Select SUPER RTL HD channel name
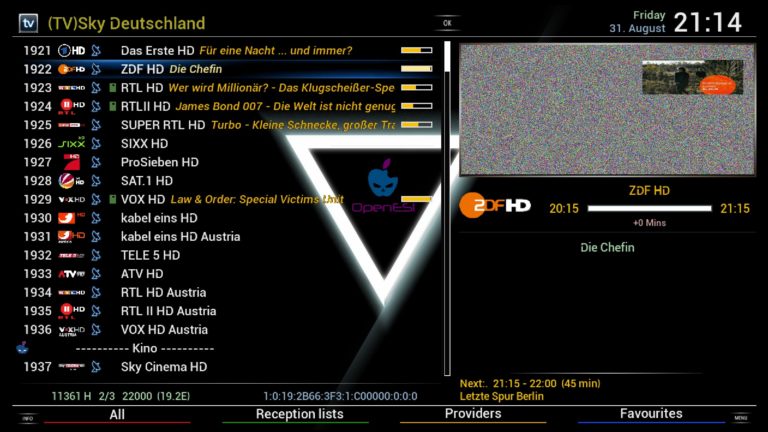This screenshot has width=768, height=432. point(163,125)
